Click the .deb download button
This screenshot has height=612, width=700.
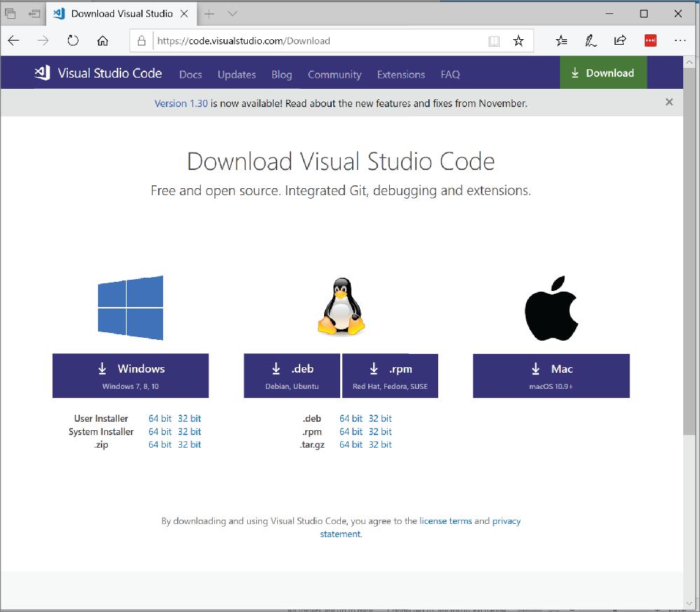pyautogui.click(x=291, y=376)
